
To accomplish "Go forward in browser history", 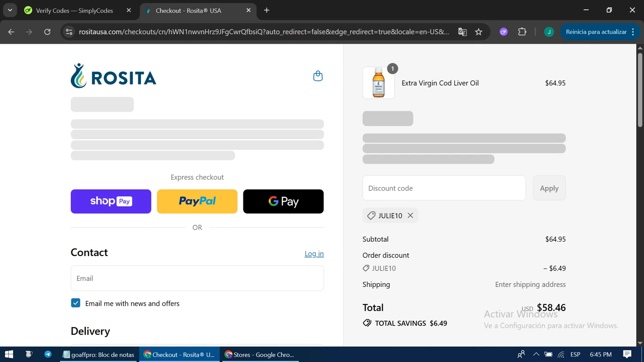I will 29,32.
